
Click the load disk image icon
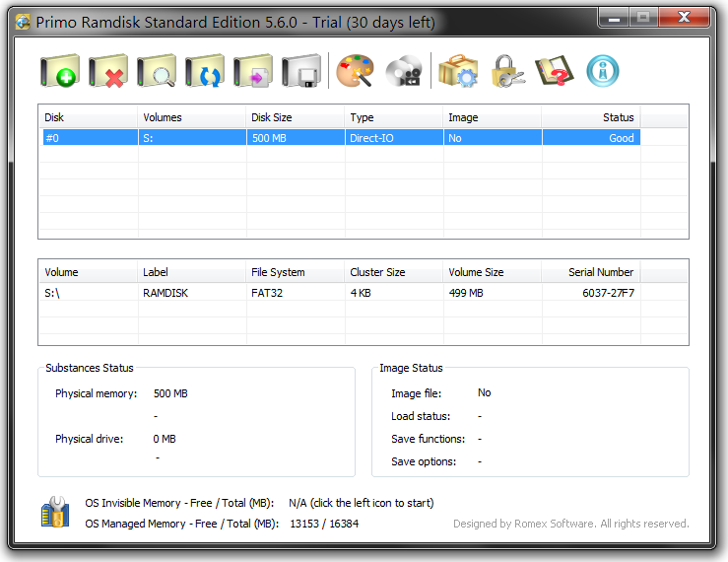(x=253, y=71)
